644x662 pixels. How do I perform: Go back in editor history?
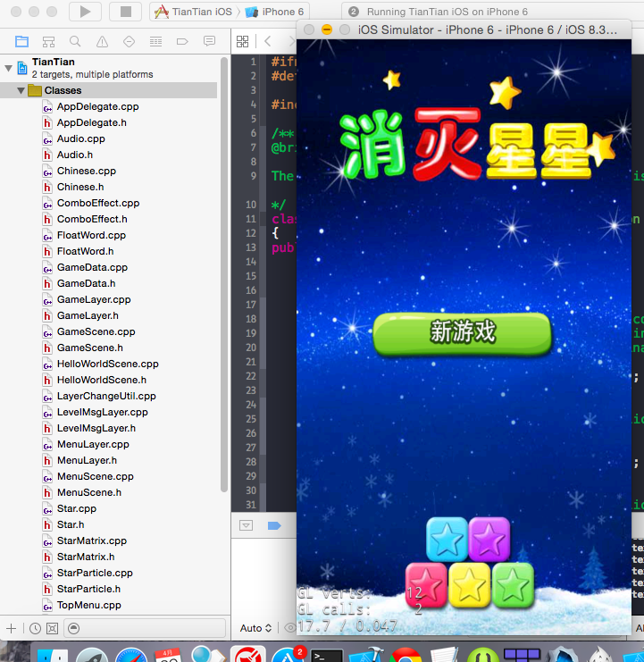pos(268,41)
